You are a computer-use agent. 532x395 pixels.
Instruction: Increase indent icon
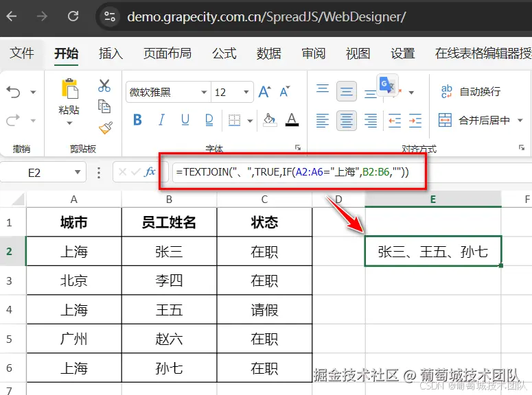pos(415,121)
